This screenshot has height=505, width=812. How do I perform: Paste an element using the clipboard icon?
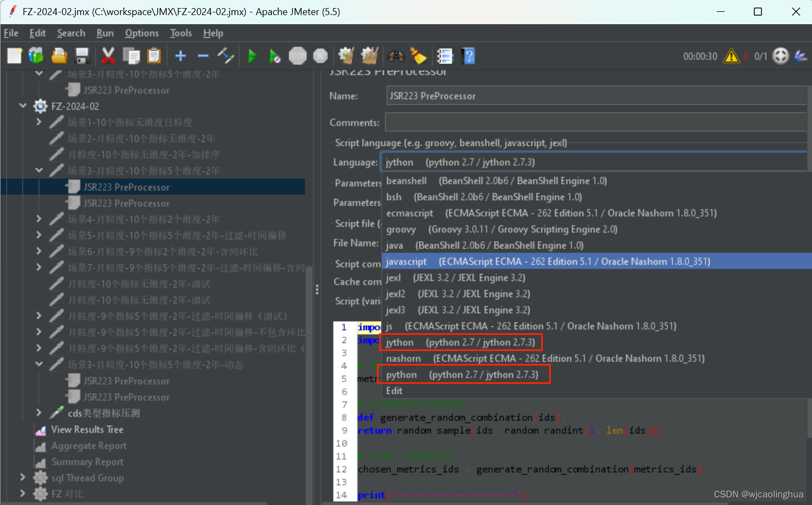(154, 55)
